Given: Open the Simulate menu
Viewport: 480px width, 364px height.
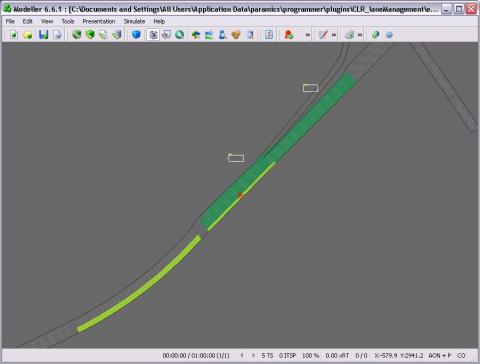Looking at the screenshot, I should (134, 21).
